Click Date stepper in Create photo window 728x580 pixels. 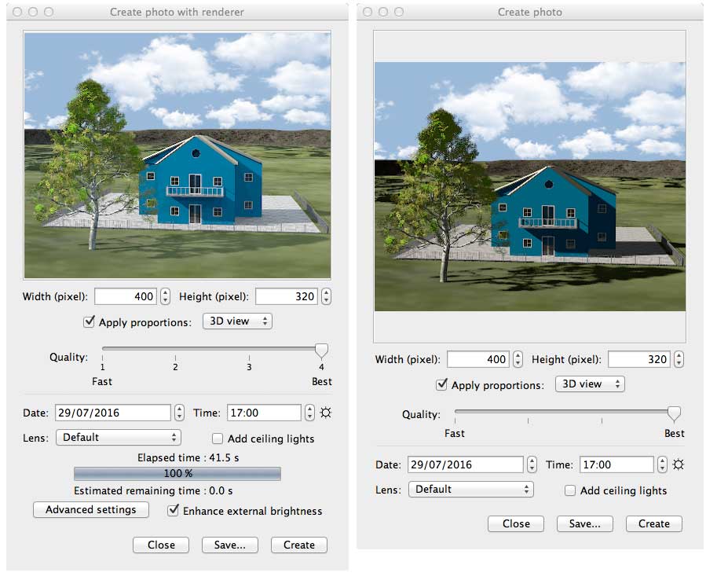pyautogui.click(x=532, y=464)
